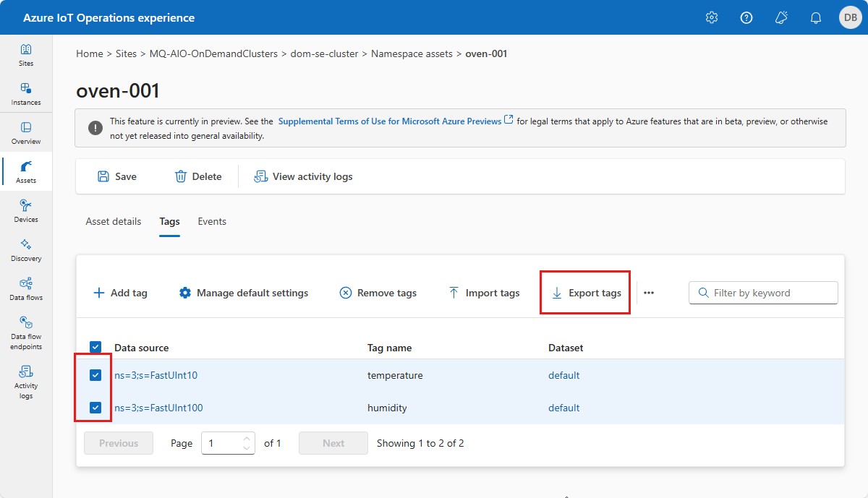The width and height of the screenshot is (868, 498).
Task: Open the Devices sidebar section
Action: [26, 211]
